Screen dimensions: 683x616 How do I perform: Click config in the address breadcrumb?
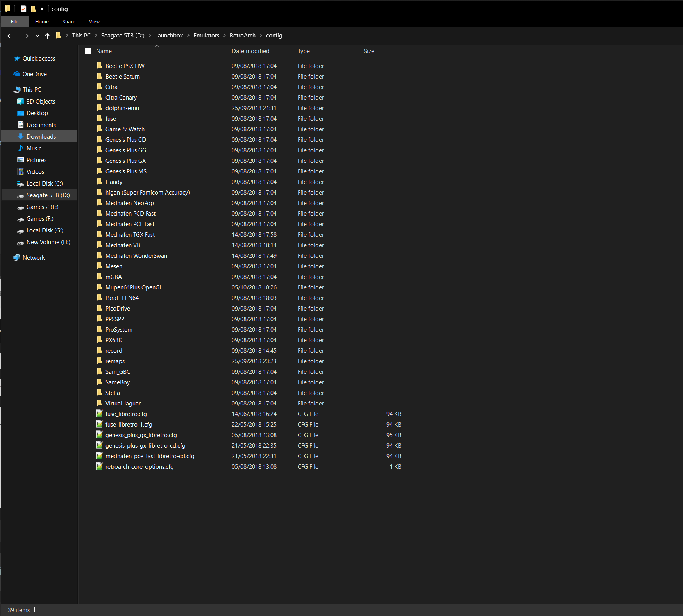pyautogui.click(x=274, y=36)
